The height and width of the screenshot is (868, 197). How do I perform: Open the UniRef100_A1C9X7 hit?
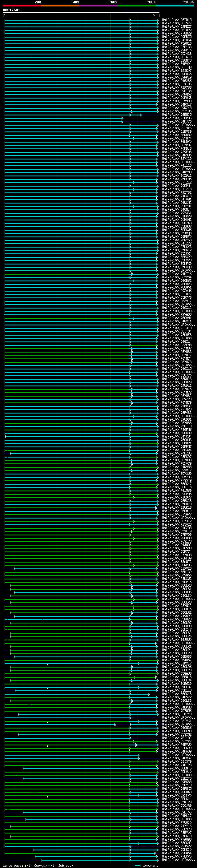(x=177, y=497)
